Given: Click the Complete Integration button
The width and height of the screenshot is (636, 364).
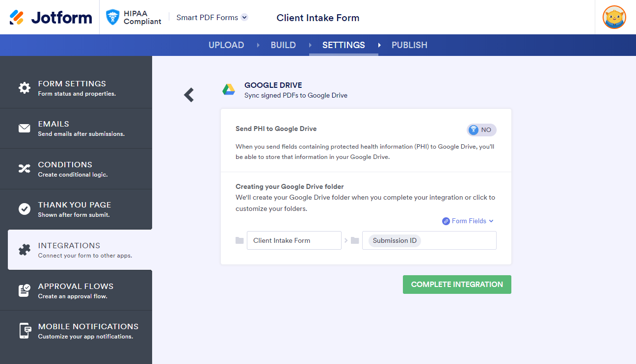Looking at the screenshot, I should [x=457, y=285].
